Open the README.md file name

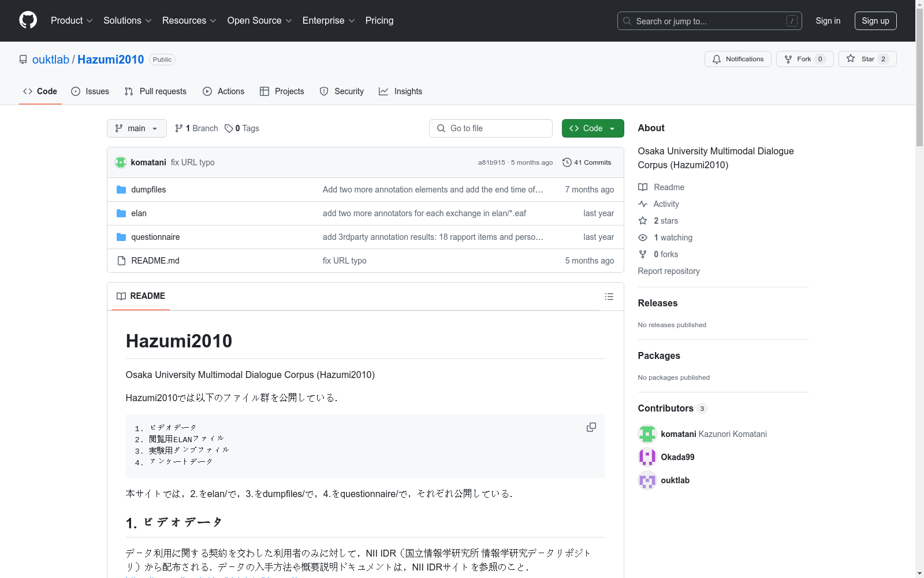point(155,261)
